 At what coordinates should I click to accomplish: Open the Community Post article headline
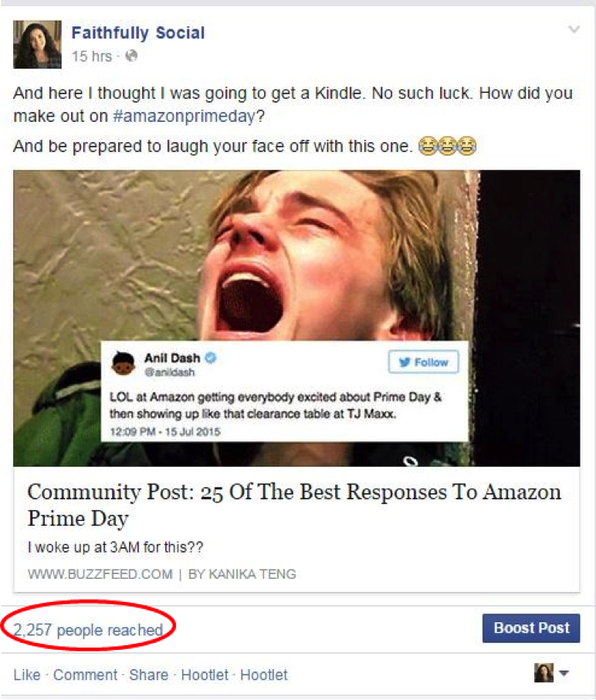(x=294, y=505)
